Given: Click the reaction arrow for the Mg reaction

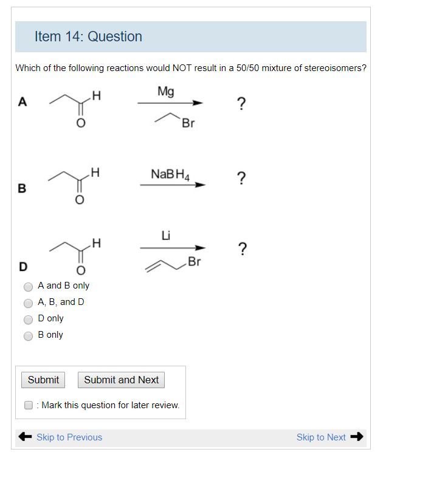Looking at the screenshot, I should click(171, 102).
